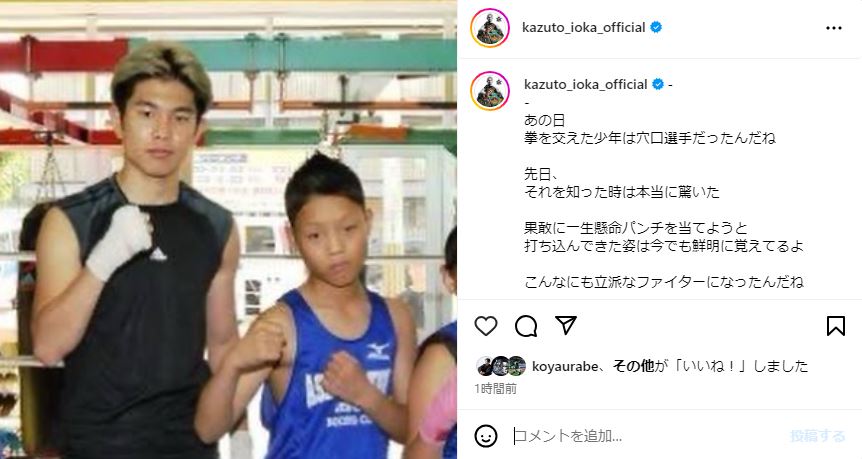Open the emoji picker smiley icon

pyautogui.click(x=486, y=436)
